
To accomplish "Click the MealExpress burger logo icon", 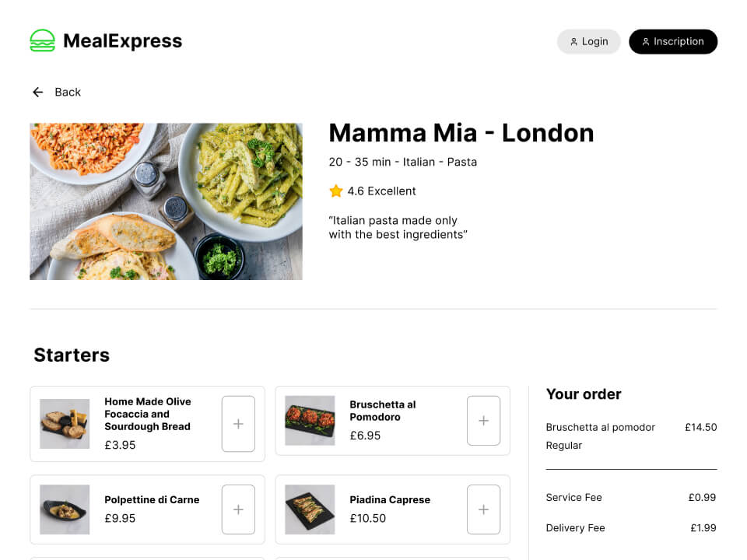I will click(x=42, y=41).
